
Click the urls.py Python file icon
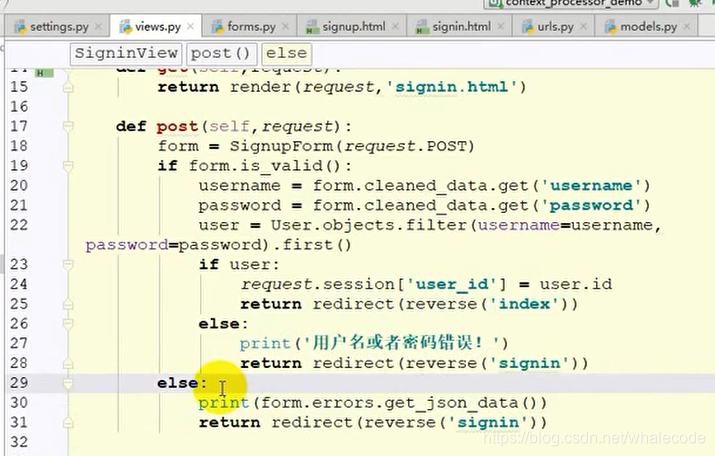tap(528, 27)
